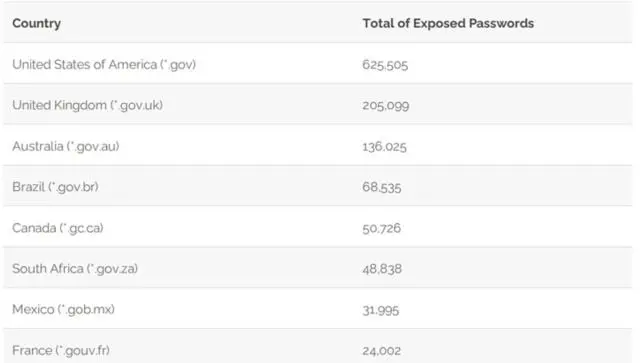Click the word Passwords in header

pos(501,23)
